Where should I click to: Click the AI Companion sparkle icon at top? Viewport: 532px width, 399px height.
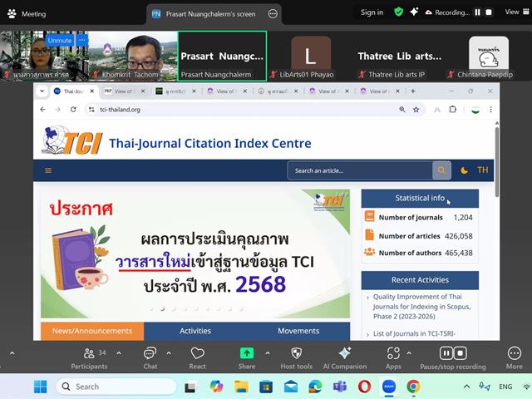coord(414,12)
